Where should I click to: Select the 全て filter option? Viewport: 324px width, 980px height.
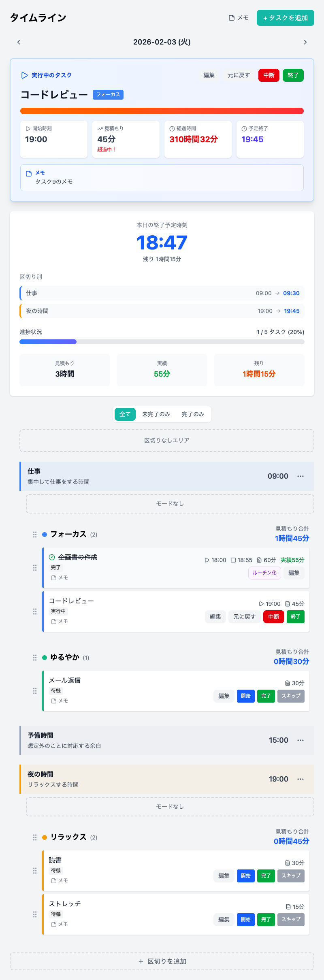(125, 414)
